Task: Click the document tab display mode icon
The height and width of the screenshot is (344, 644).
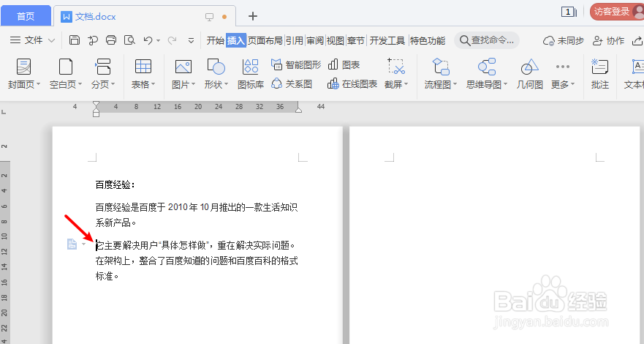Action: [x=210, y=17]
